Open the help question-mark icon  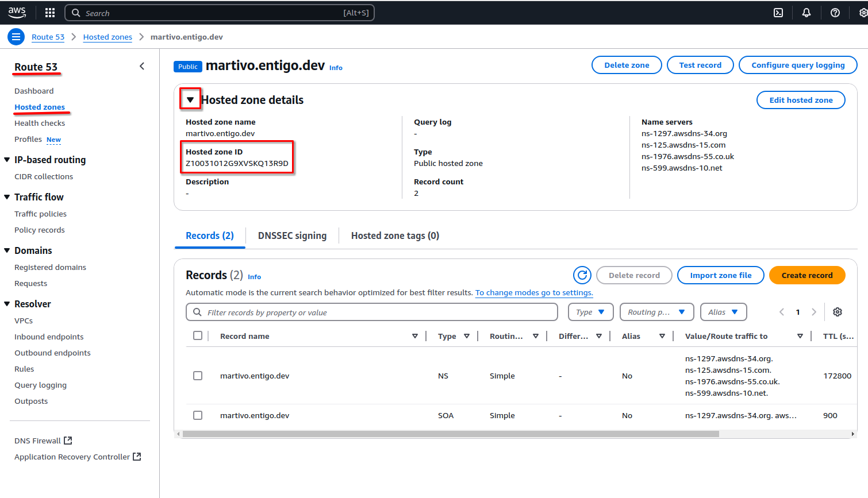pos(835,13)
